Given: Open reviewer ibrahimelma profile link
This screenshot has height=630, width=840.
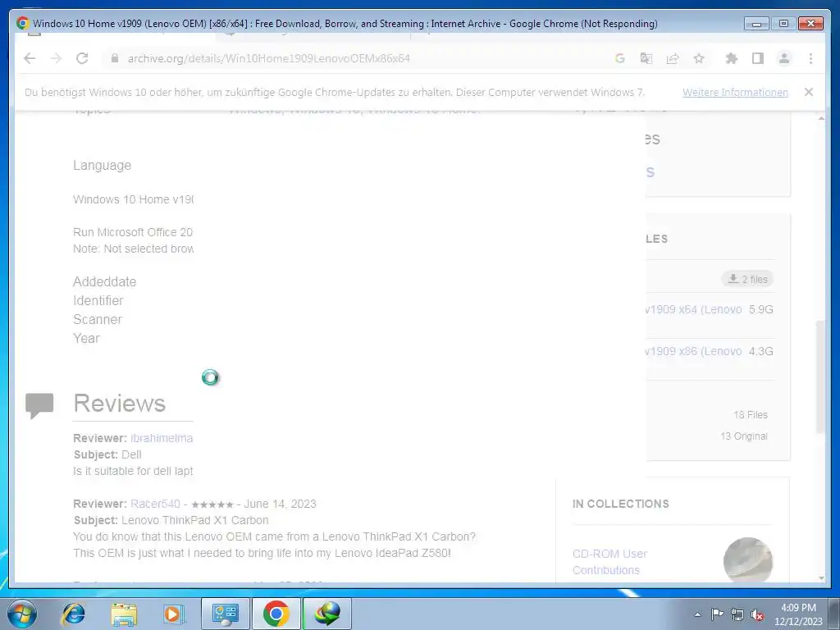Looking at the screenshot, I should [x=162, y=438].
